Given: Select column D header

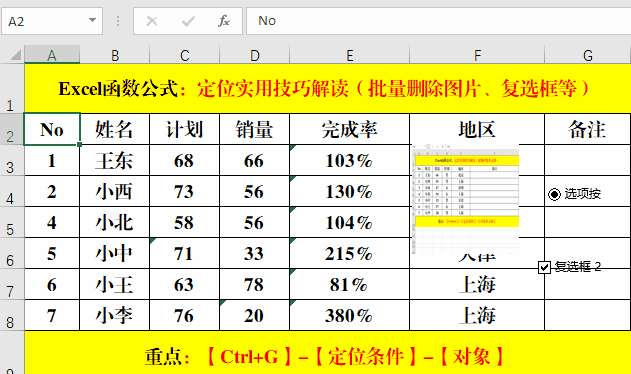Looking at the screenshot, I should point(254,55).
